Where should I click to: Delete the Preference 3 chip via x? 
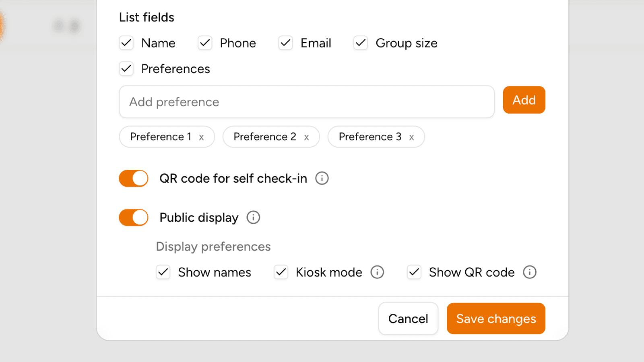click(x=411, y=138)
